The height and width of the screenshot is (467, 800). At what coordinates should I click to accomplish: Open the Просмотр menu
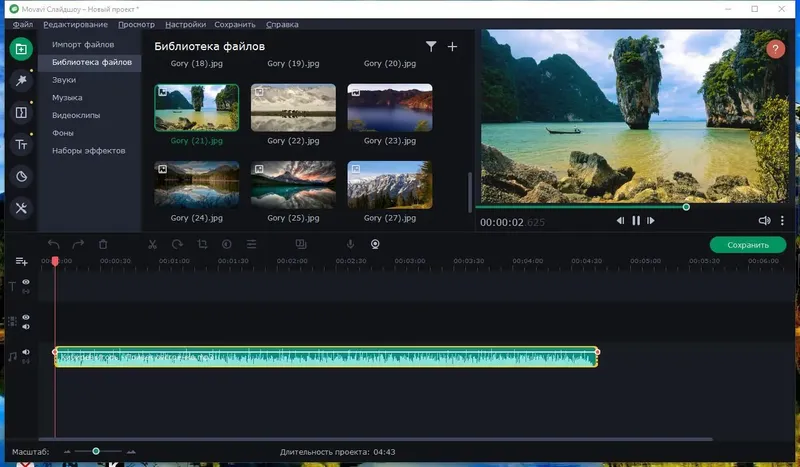pos(136,24)
